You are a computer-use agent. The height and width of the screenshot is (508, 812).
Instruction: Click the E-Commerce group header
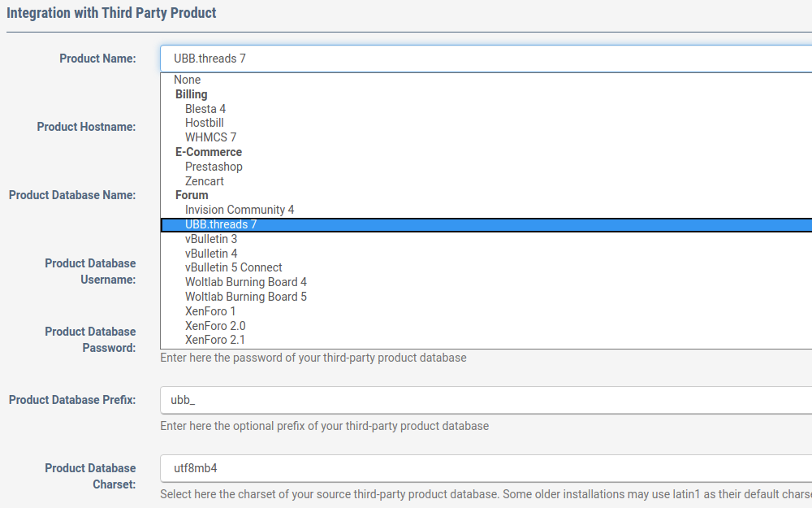point(209,152)
